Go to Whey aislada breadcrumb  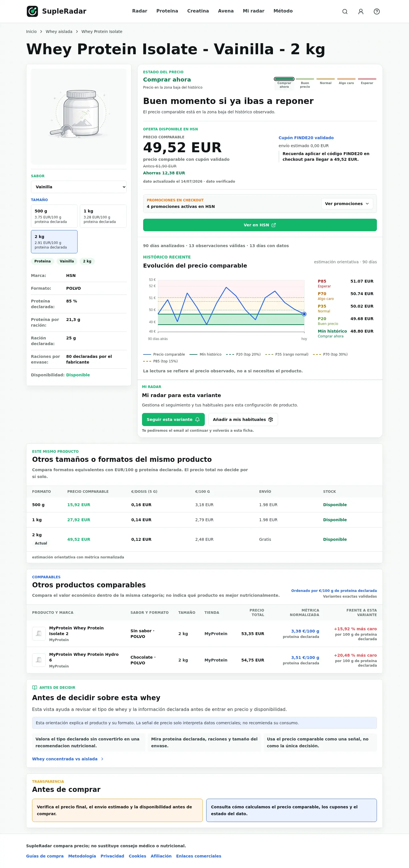pos(59,31)
